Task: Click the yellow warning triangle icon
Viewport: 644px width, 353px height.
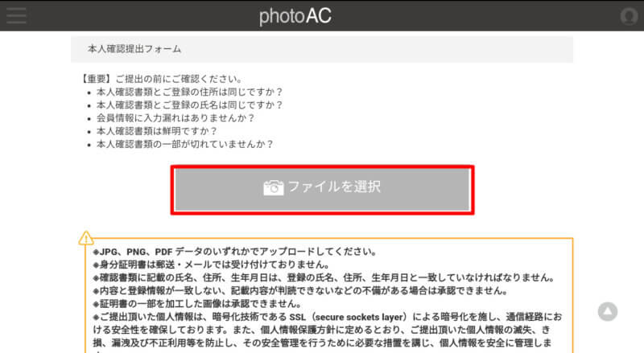Action: [x=86, y=238]
